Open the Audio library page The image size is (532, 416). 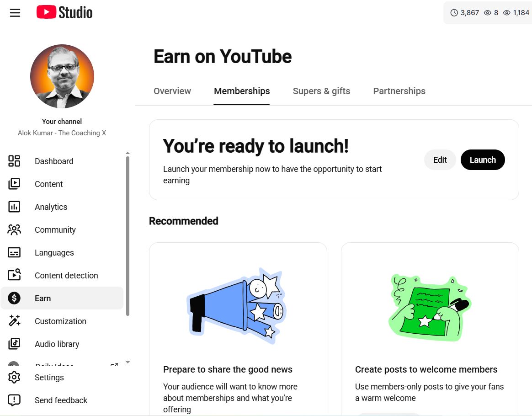pos(62,344)
